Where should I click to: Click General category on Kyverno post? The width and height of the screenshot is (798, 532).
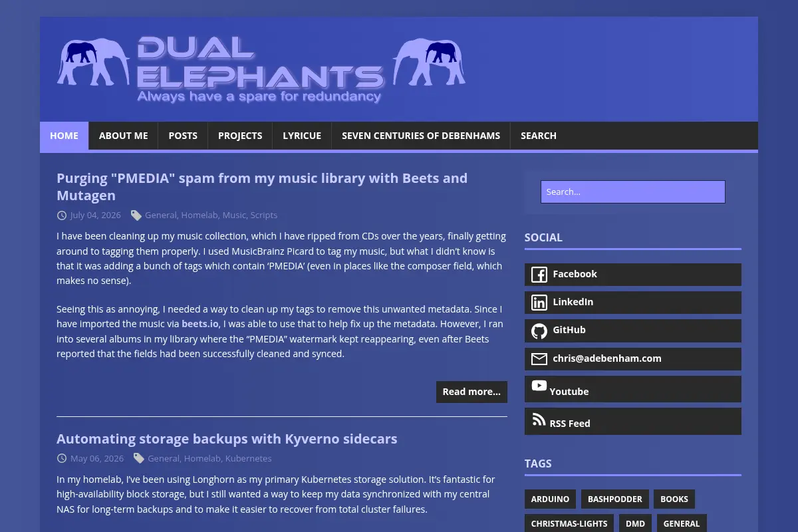(163, 459)
